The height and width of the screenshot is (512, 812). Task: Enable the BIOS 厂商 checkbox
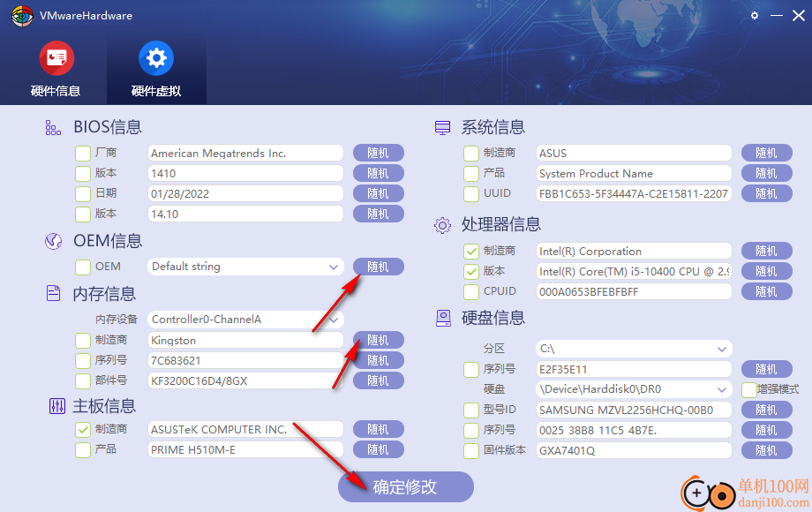point(83,154)
